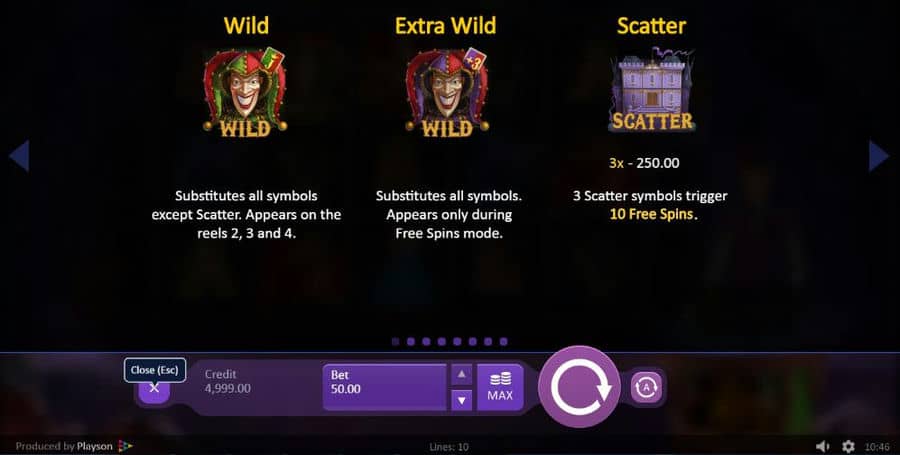Mute sound with speaker icon
Screen dimensions: 900x455
pyautogui.click(x=823, y=446)
